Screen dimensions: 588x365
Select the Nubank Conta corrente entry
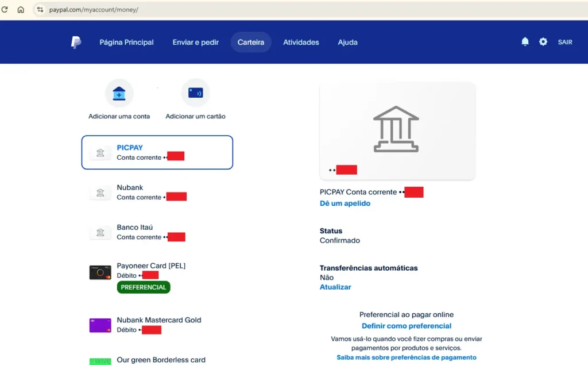(x=157, y=192)
